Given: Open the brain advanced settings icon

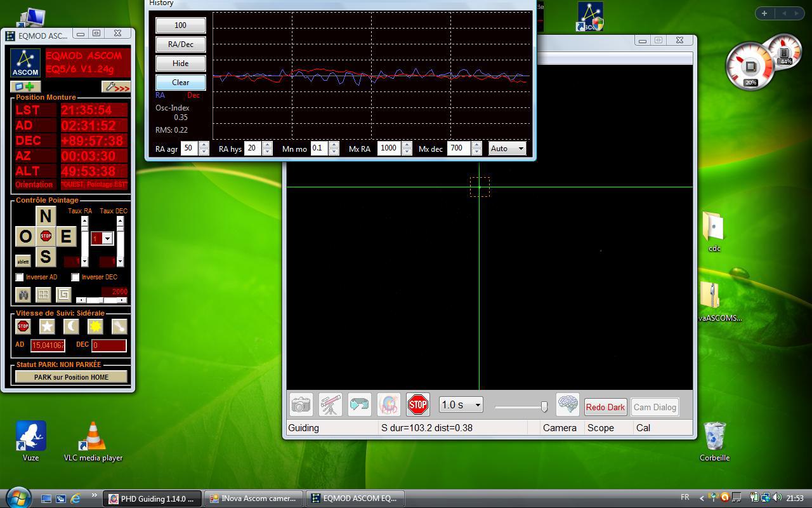Looking at the screenshot, I should pos(568,404).
